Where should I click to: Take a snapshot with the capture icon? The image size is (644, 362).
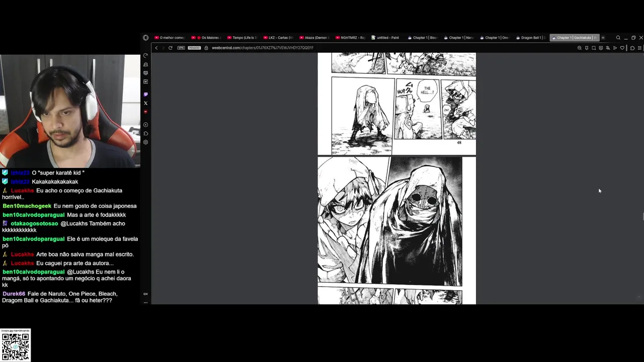[x=594, y=48]
